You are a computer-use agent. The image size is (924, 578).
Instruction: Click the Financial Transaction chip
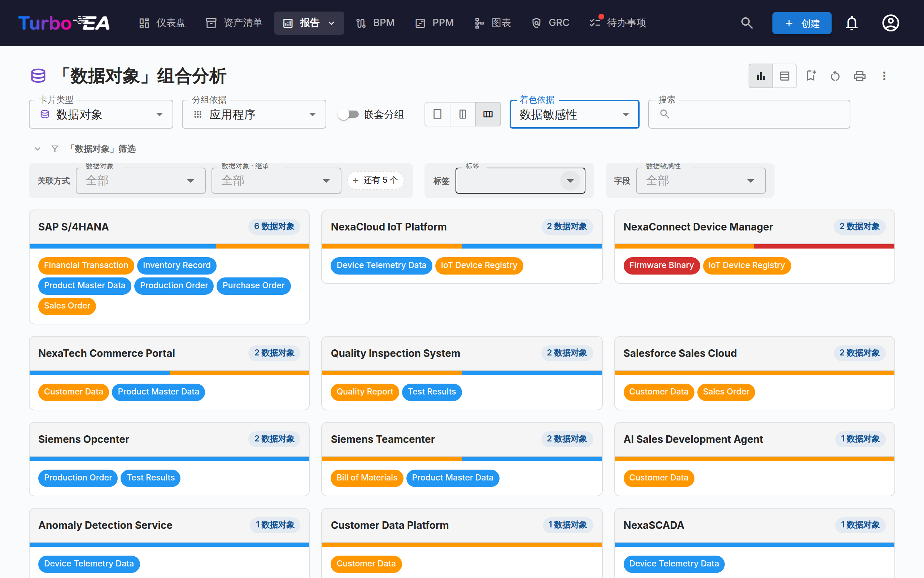pos(86,265)
